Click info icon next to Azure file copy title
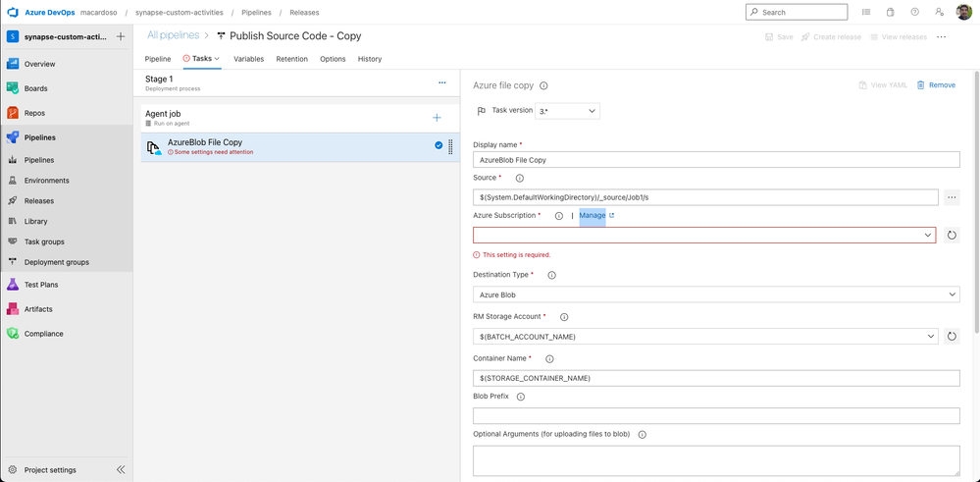Viewport: 980px width, 482px height. pyautogui.click(x=543, y=85)
